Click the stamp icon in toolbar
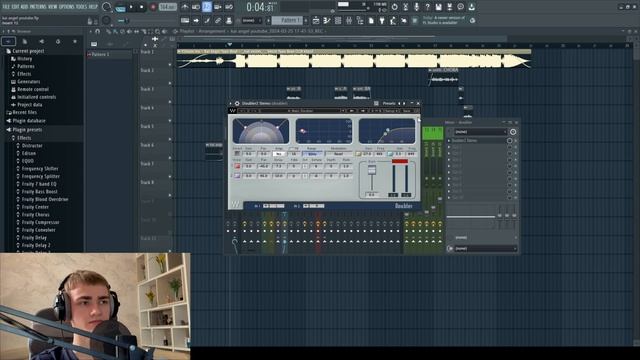This screenshot has height=360, width=640. (x=229, y=20)
